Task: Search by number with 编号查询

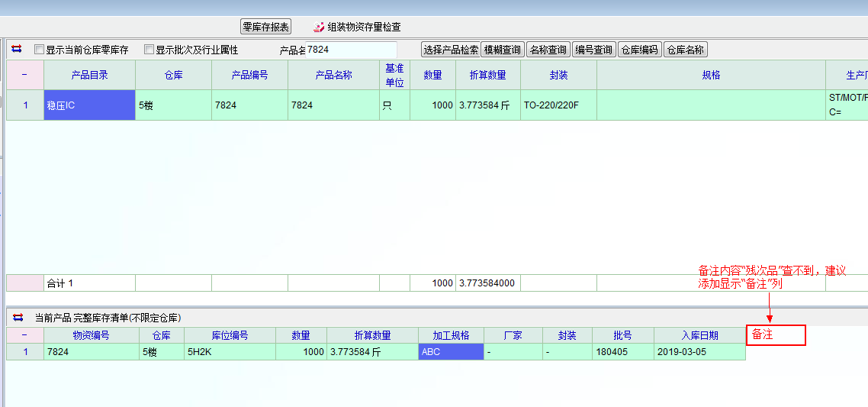Action: (x=594, y=50)
